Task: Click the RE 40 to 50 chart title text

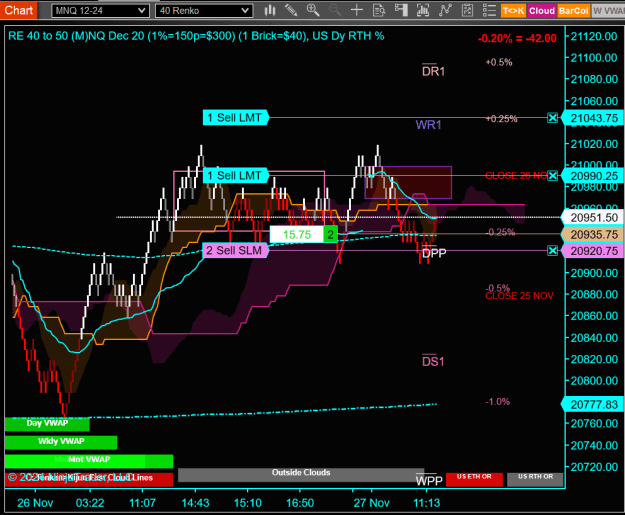Action: tap(196, 36)
